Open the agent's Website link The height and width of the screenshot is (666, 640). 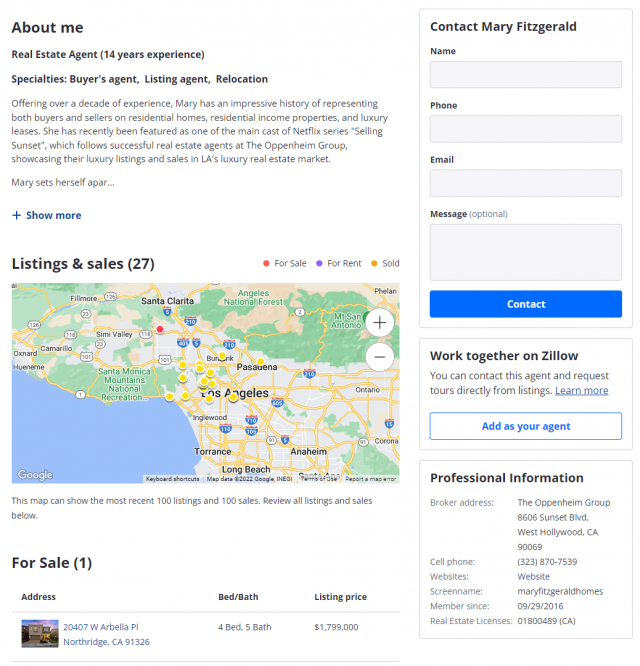pos(533,577)
